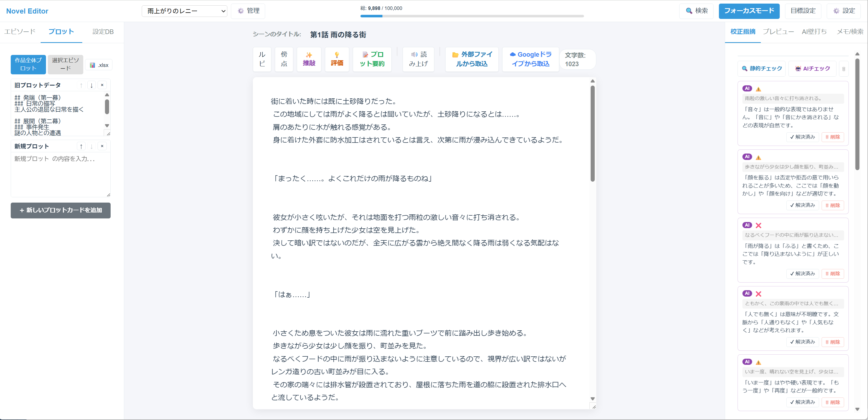Enable フォーカスモード
The width and height of the screenshot is (868, 420).
point(749,11)
